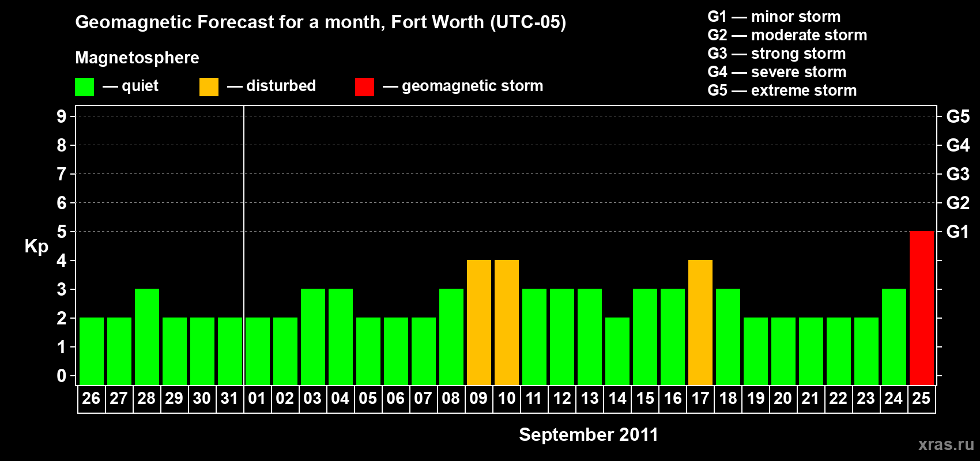
Task: Click date label 20 on x-axis
Action: pyautogui.click(x=783, y=399)
